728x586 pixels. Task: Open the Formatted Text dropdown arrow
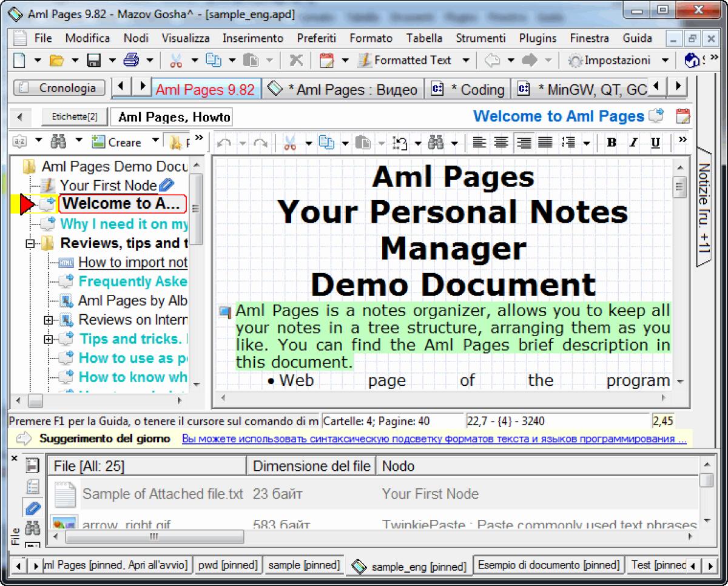click(x=466, y=60)
